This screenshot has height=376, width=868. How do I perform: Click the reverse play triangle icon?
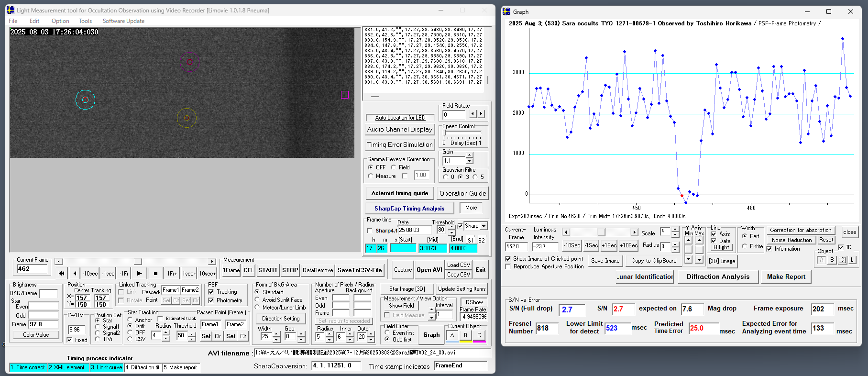point(75,274)
